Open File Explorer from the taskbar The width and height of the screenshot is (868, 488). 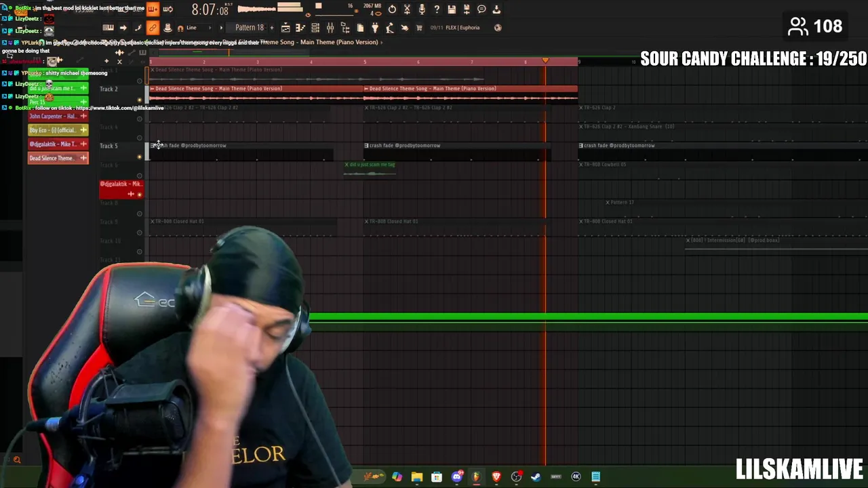(416, 476)
